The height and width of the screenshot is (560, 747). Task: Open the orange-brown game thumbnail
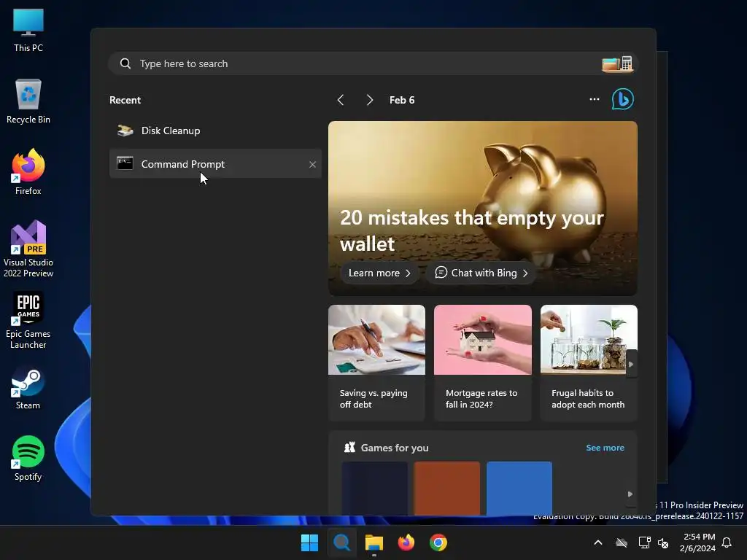click(x=447, y=488)
